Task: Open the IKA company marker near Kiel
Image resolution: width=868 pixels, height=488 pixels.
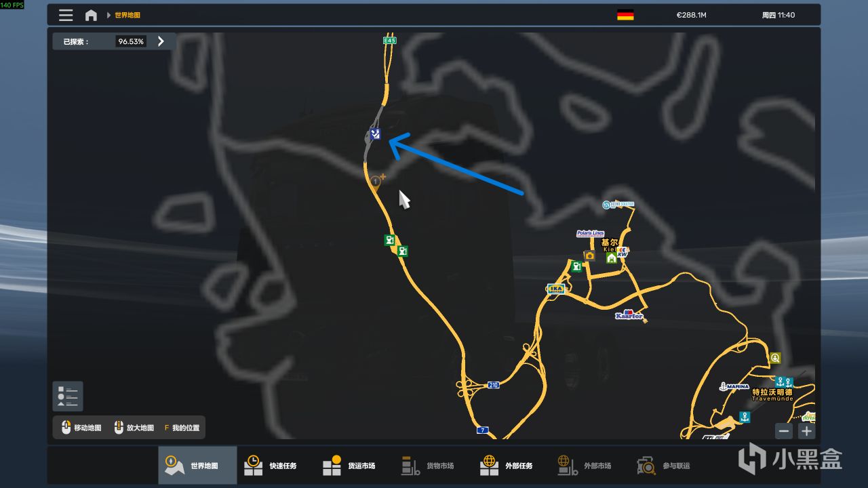Action: pyautogui.click(x=556, y=289)
